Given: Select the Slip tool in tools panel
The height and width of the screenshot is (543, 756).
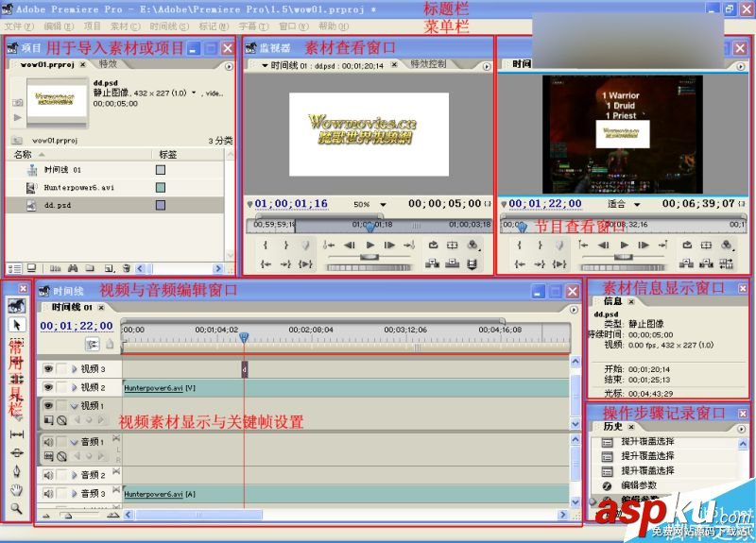Looking at the screenshot, I should point(16,434).
